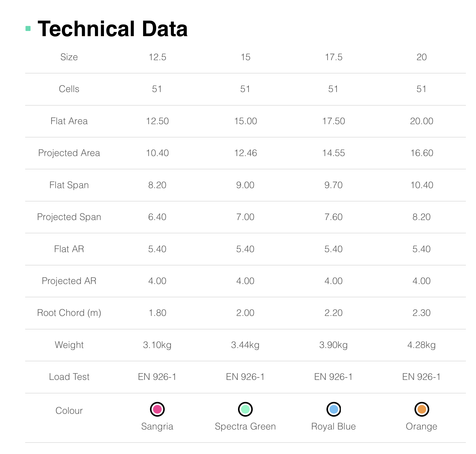Click the 12.5 size column header
The width and height of the screenshot is (476, 454).
pos(157,57)
